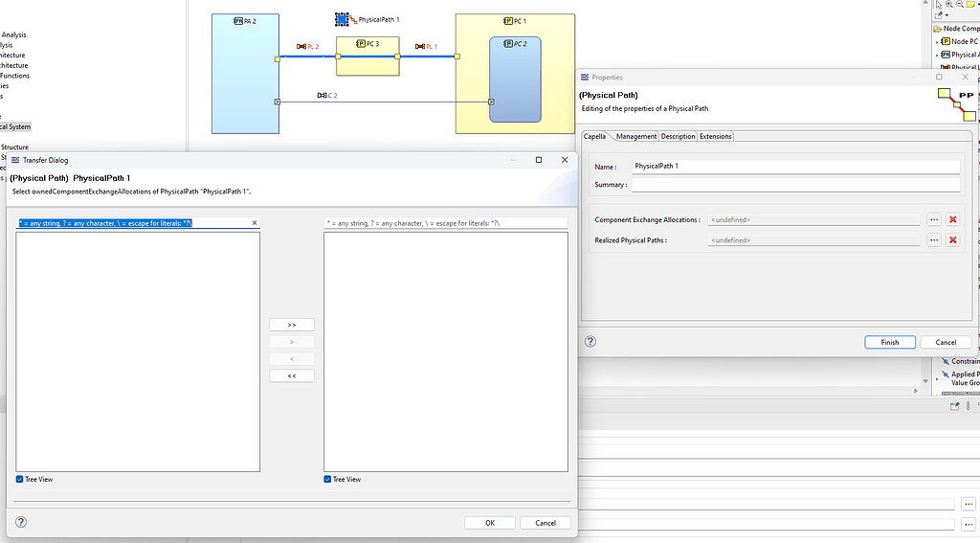Image resolution: width=980 pixels, height=543 pixels.
Task: Open dropdown arrow next to pin icon
Action: click(x=947, y=15)
